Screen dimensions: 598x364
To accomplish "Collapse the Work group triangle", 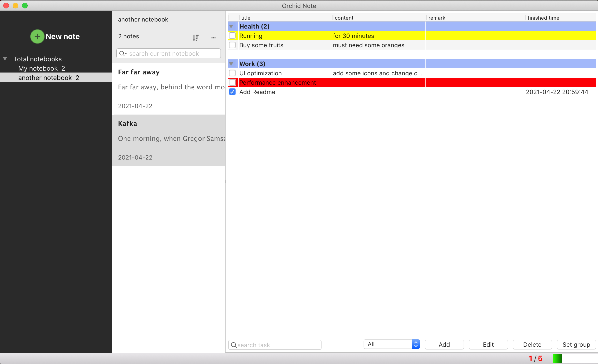I will click(x=231, y=64).
